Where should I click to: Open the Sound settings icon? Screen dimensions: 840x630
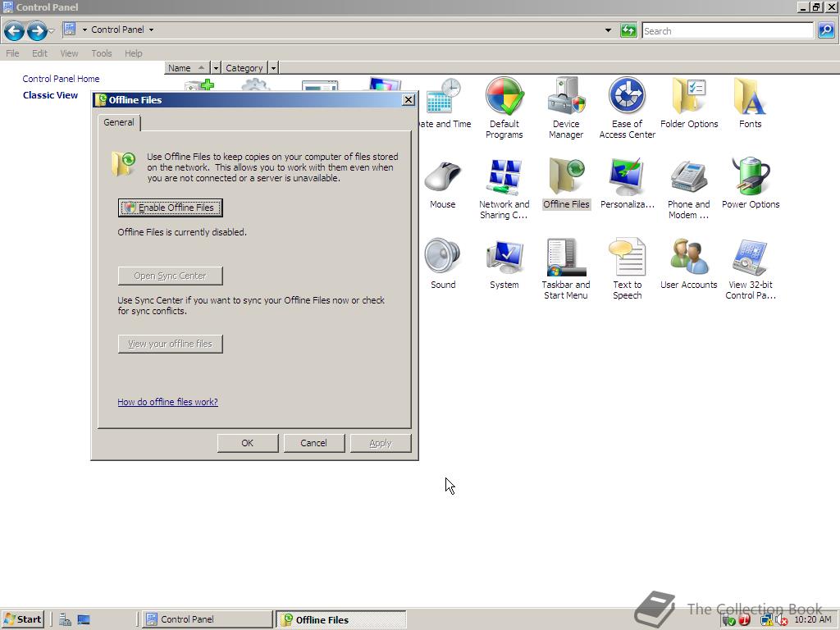coord(443,263)
